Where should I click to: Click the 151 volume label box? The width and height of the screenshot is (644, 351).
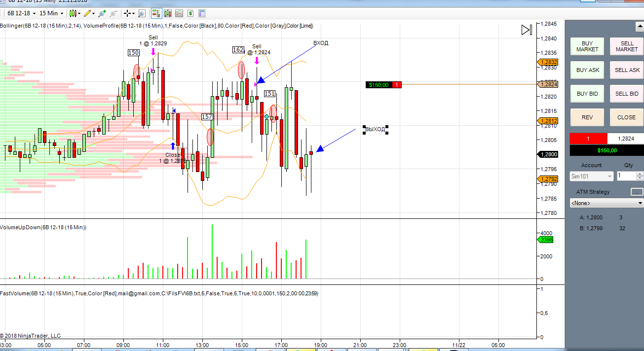(x=269, y=93)
